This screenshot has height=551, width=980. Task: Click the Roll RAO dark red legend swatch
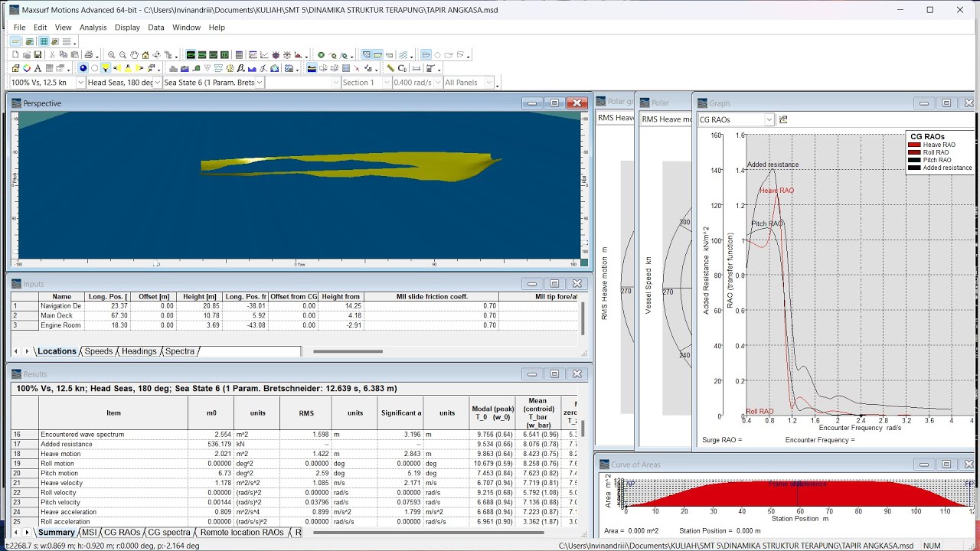(914, 152)
